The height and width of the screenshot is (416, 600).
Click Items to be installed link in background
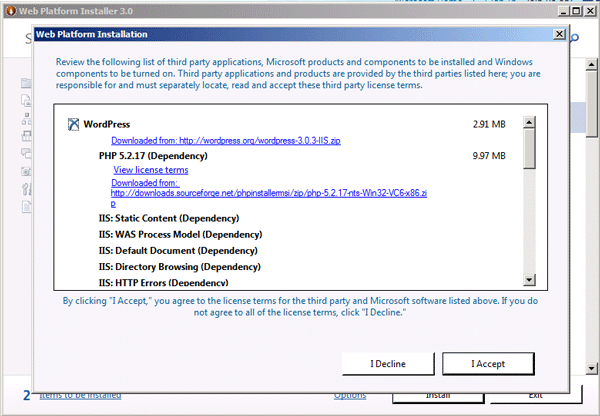pos(80,395)
